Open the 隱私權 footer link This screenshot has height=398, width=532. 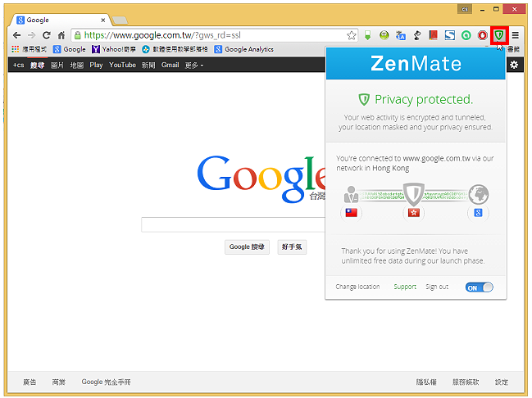tap(426, 382)
